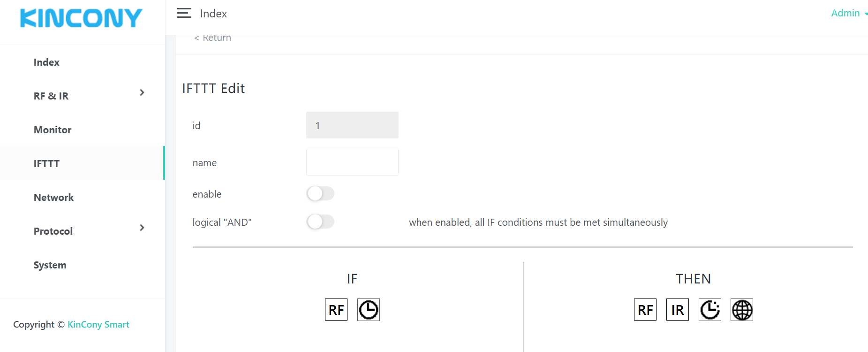Click the Return link

click(x=213, y=38)
